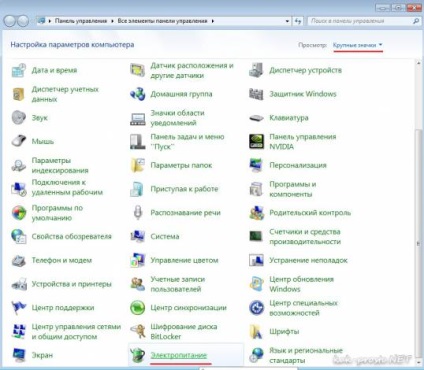Open the Защитник Windows icon
The image size is (424, 370).
tap(256, 94)
